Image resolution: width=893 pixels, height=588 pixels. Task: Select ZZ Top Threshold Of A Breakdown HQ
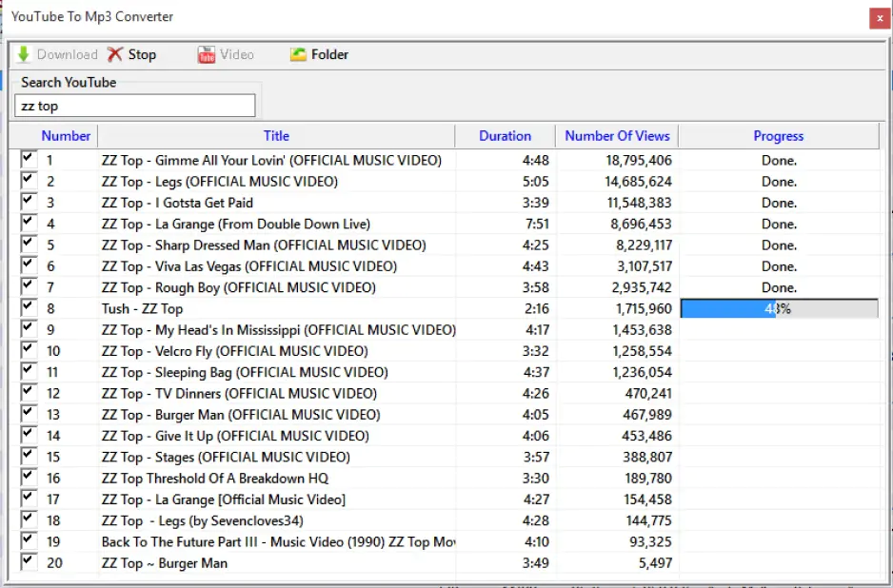[x=215, y=479]
